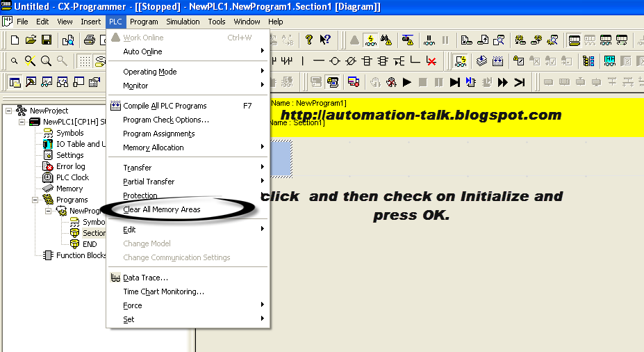Click the Transfer to PLC icon
The width and height of the screenshot is (644, 352).
[x=467, y=40]
